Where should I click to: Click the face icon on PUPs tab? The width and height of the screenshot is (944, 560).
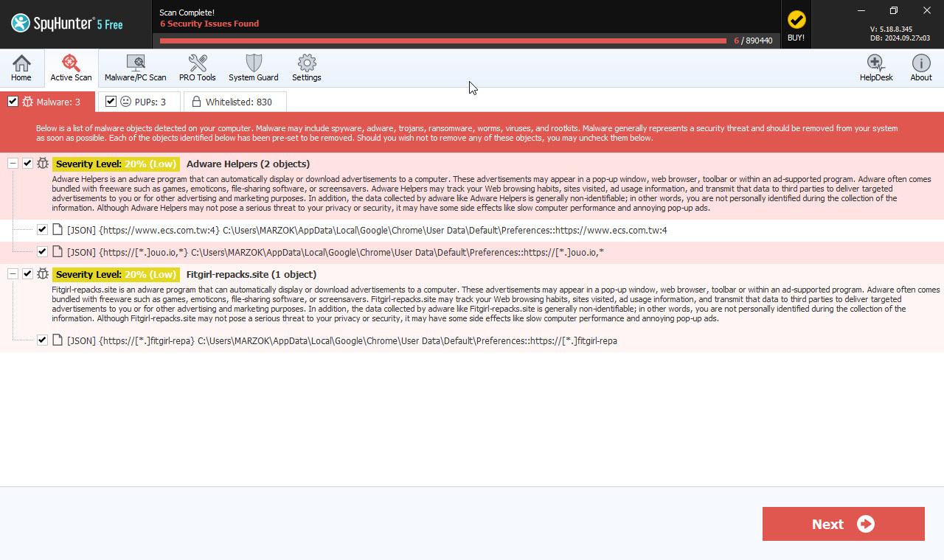[x=125, y=102]
